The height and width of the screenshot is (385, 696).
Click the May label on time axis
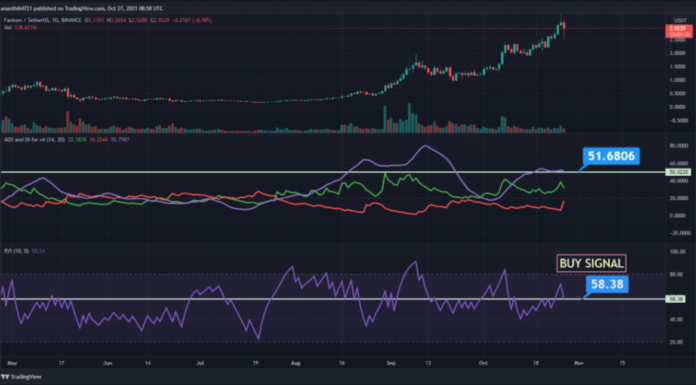click(x=12, y=363)
